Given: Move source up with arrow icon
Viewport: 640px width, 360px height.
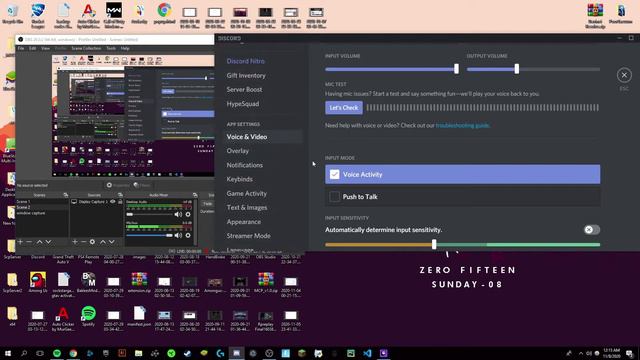Looking at the screenshot, I should pos(103,242).
